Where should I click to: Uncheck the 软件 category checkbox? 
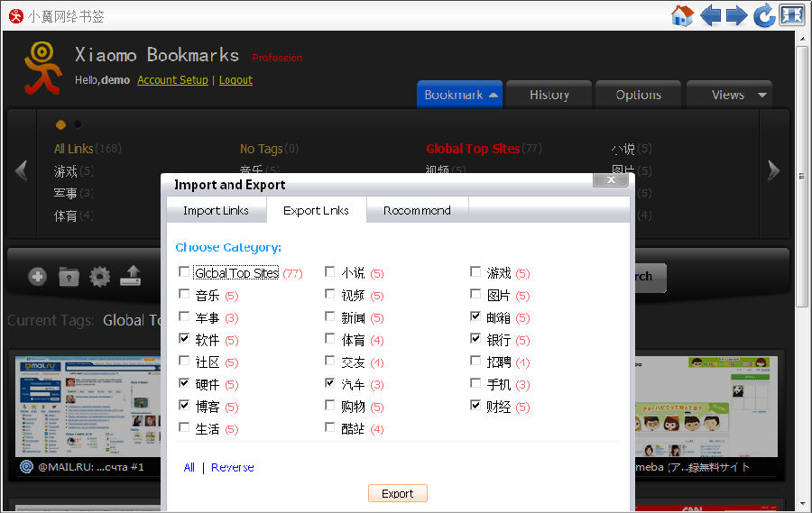(x=184, y=340)
